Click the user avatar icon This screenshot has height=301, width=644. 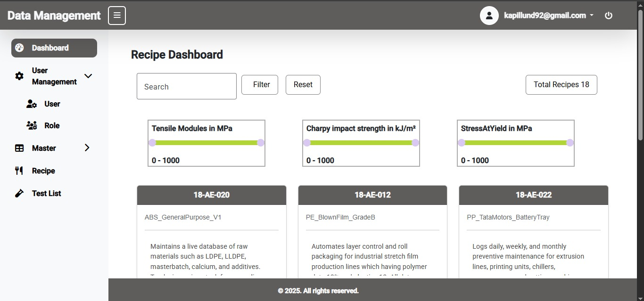pyautogui.click(x=489, y=16)
